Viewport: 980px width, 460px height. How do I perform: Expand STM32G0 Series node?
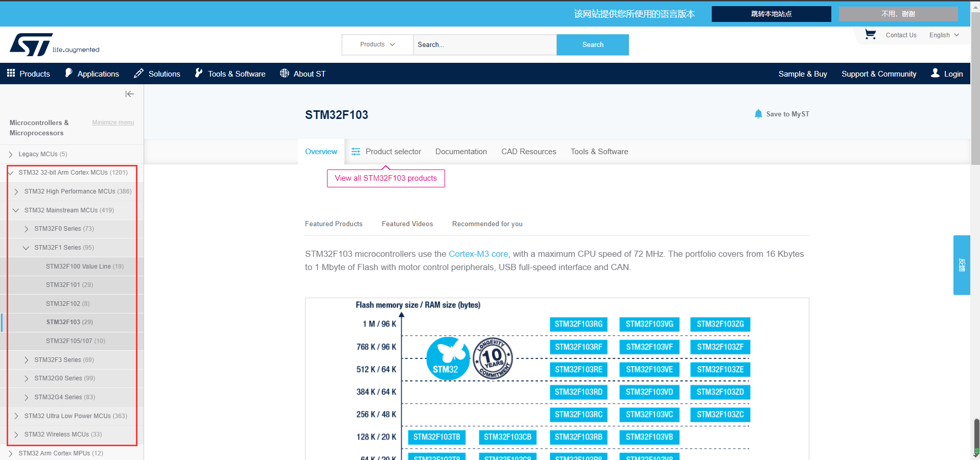click(27, 378)
